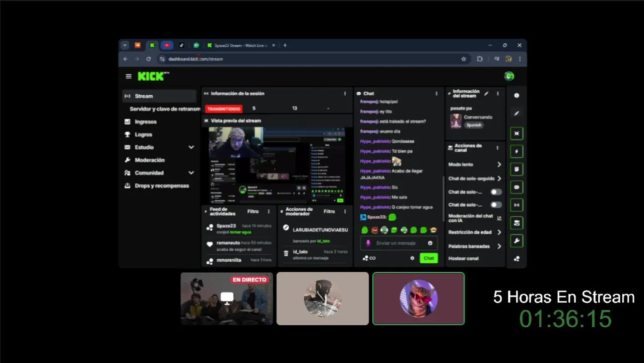Click the broadcast signal icon in right rail
The image size is (644, 363).
point(517,205)
